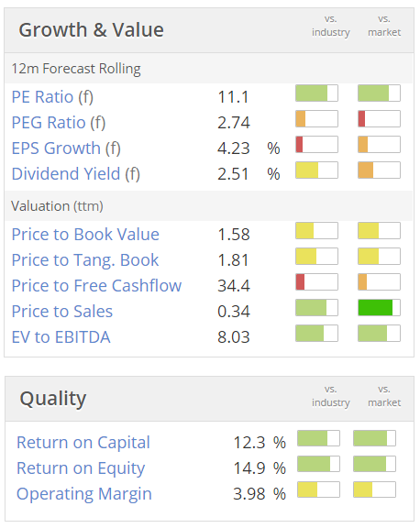Open the Operating Margin link
Screen dimensions: 420x528
click(84, 494)
